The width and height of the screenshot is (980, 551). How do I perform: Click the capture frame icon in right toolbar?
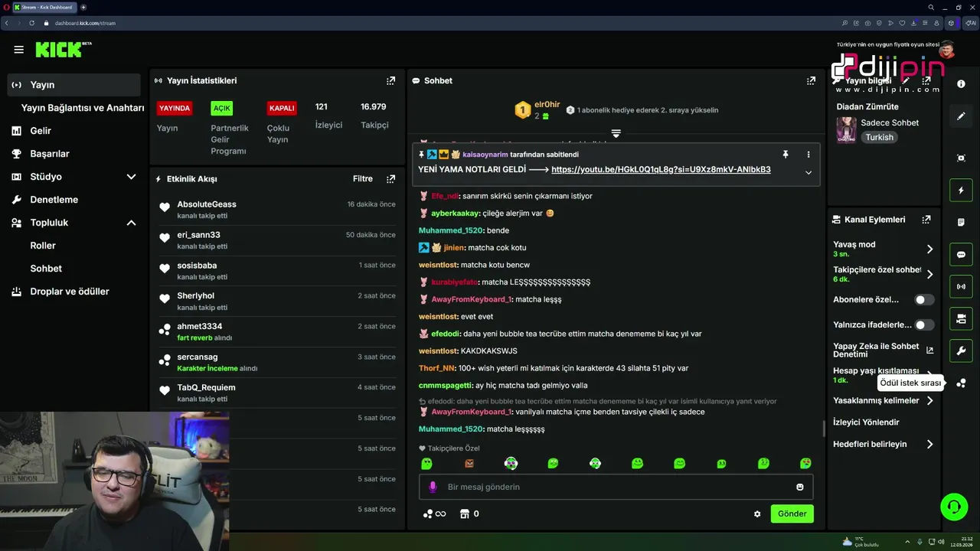click(961, 158)
